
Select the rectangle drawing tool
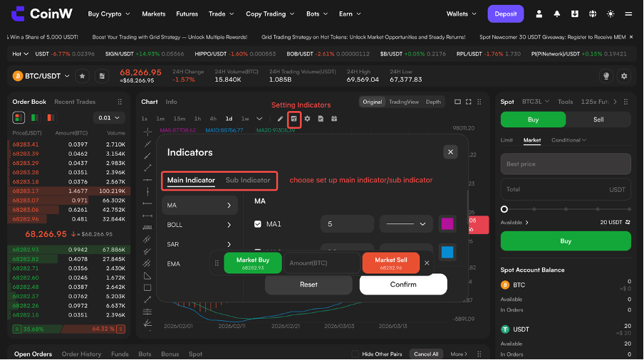click(147, 287)
